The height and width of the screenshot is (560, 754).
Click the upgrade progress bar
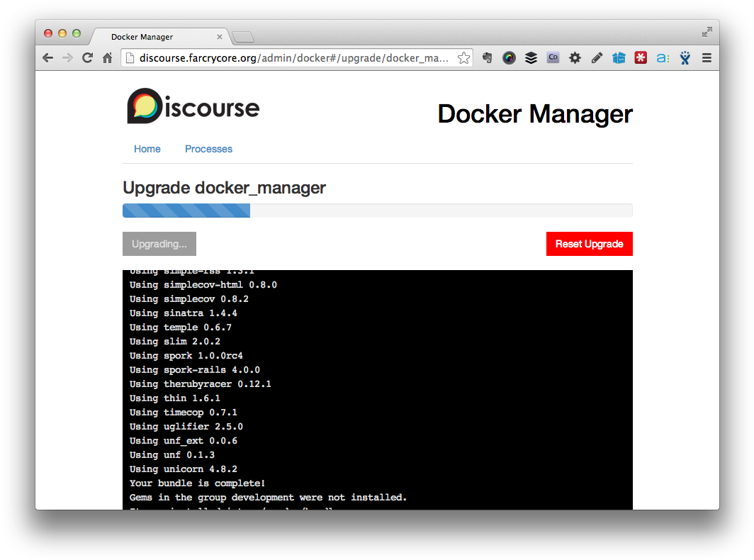(x=378, y=211)
